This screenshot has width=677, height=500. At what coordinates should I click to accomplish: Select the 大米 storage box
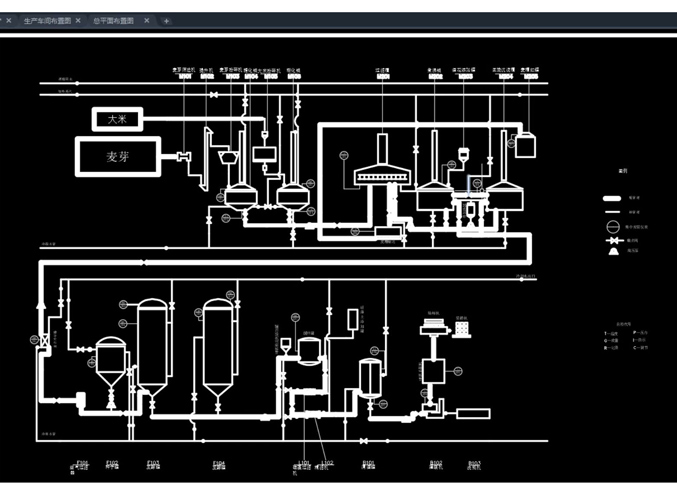tap(118, 119)
